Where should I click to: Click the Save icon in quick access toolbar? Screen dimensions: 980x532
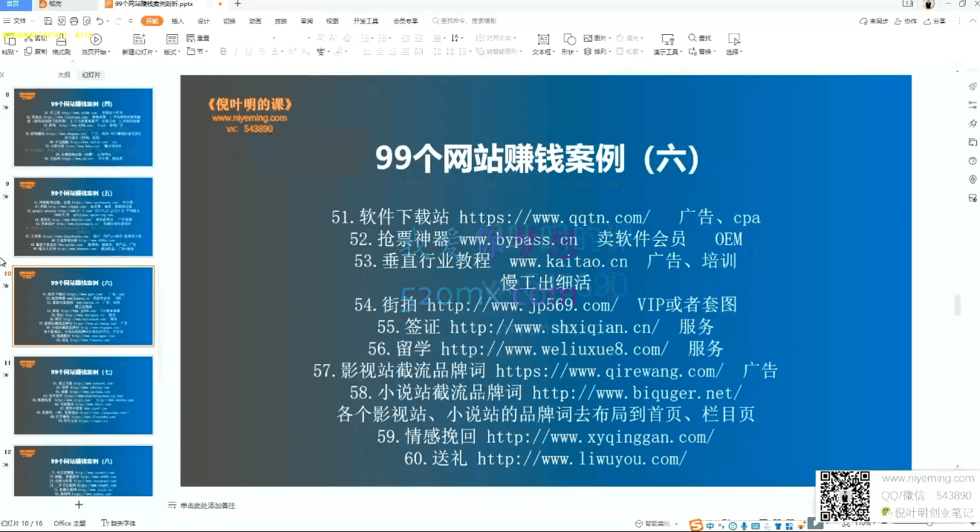48,22
